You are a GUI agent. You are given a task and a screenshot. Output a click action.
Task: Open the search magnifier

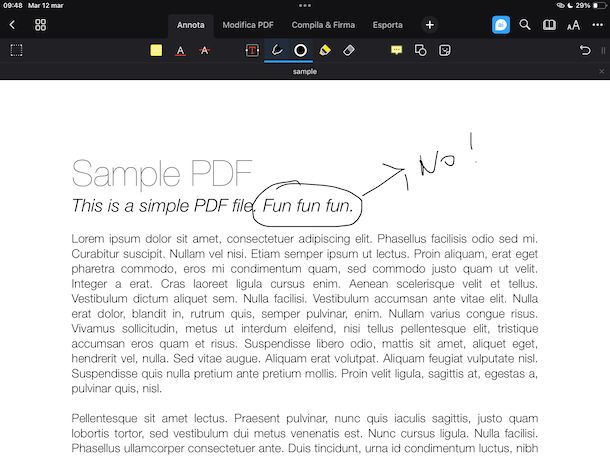(x=525, y=25)
